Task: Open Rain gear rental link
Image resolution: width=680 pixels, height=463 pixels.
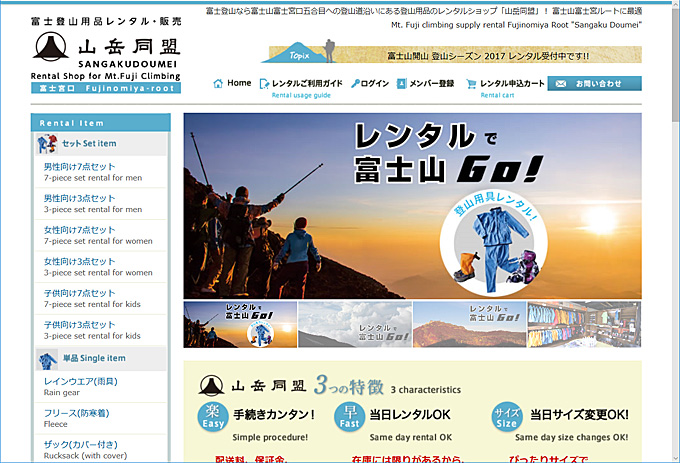Action: pos(101,387)
